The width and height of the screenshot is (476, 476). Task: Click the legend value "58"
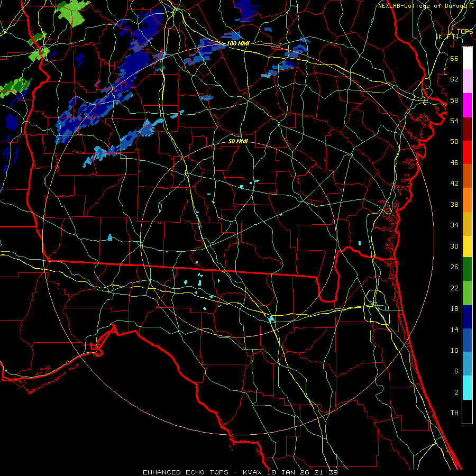[x=454, y=100]
